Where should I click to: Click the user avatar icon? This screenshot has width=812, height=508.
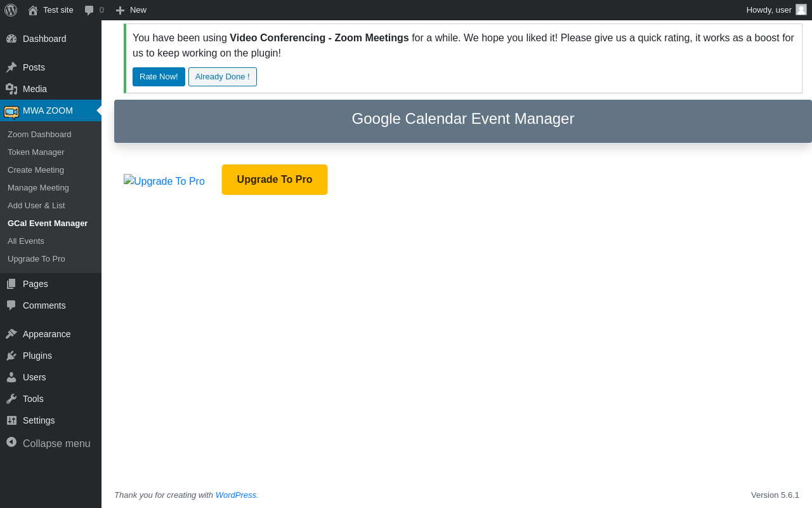(801, 10)
